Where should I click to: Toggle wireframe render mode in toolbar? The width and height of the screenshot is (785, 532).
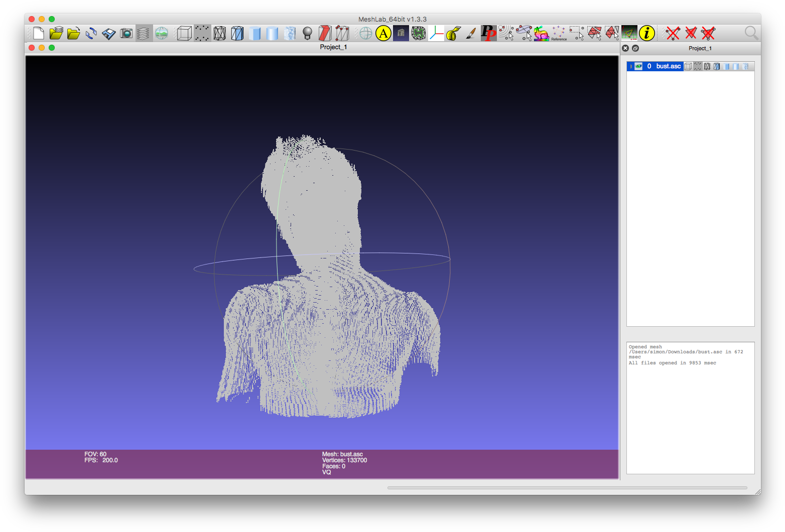pyautogui.click(x=220, y=34)
